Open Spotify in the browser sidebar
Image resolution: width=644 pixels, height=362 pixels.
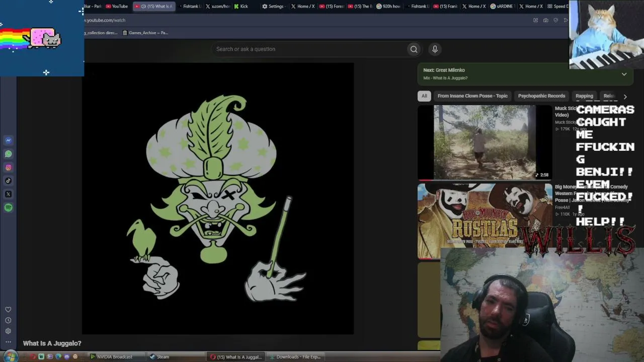click(x=8, y=208)
